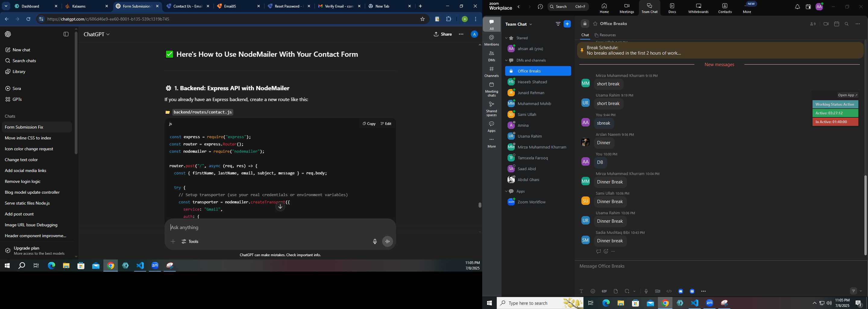Viewport: 868px width, 309px height.
Task: Activate ChatGPT voice mode button
Action: point(388,241)
